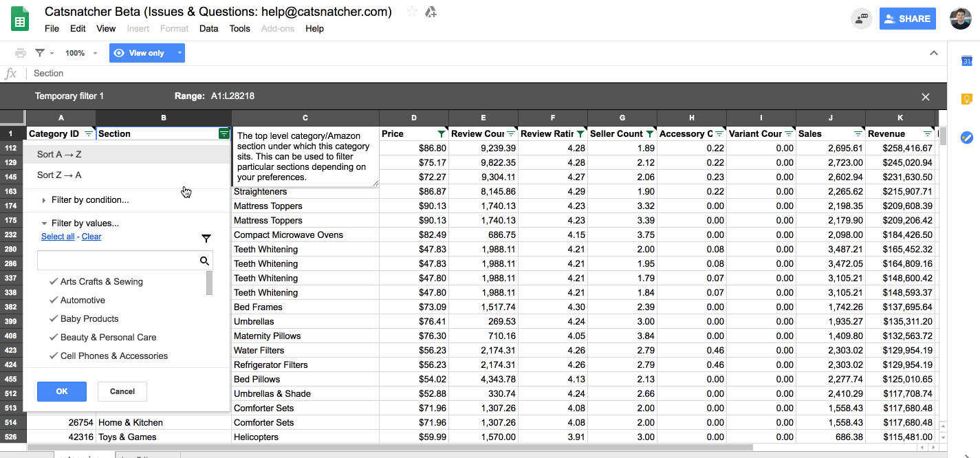Click the Price column filter icon
980x458 pixels.
(x=442, y=134)
